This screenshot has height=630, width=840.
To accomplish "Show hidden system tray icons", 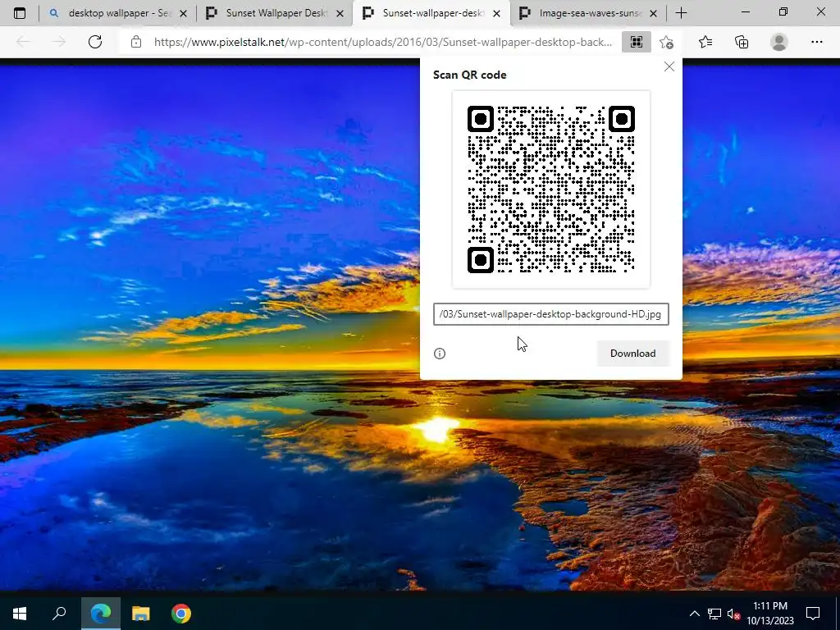I will [694, 614].
